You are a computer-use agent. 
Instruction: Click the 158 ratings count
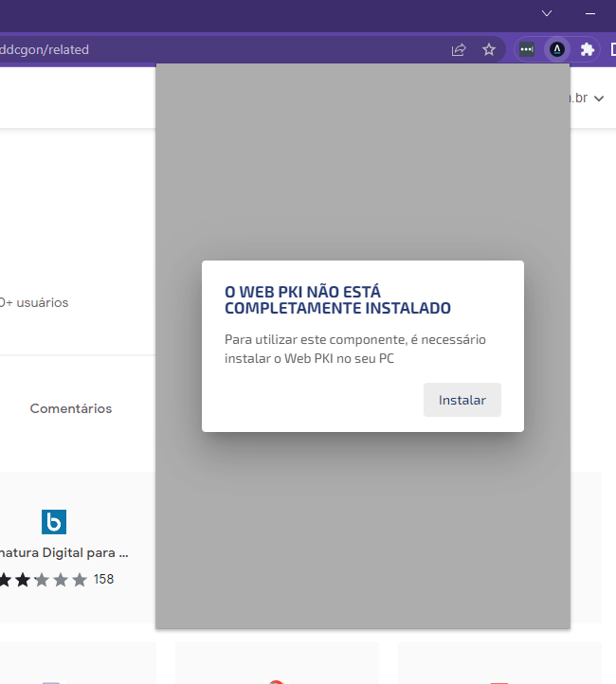click(103, 579)
